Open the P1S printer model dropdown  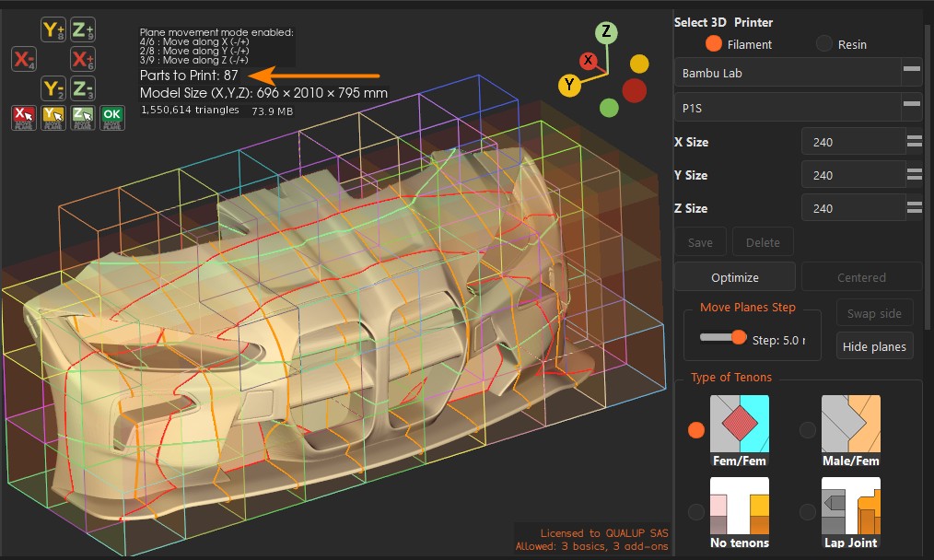point(799,107)
